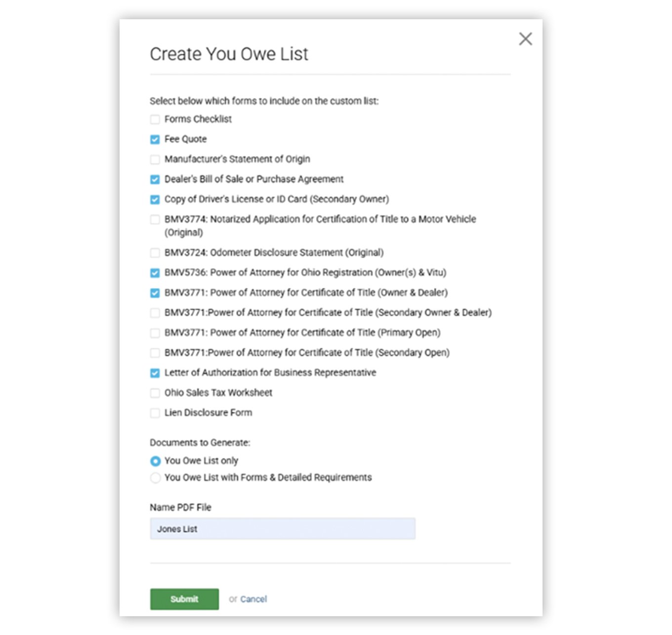Check BMV3774 Notarized Application for Certification
672x635 pixels.
[155, 219]
